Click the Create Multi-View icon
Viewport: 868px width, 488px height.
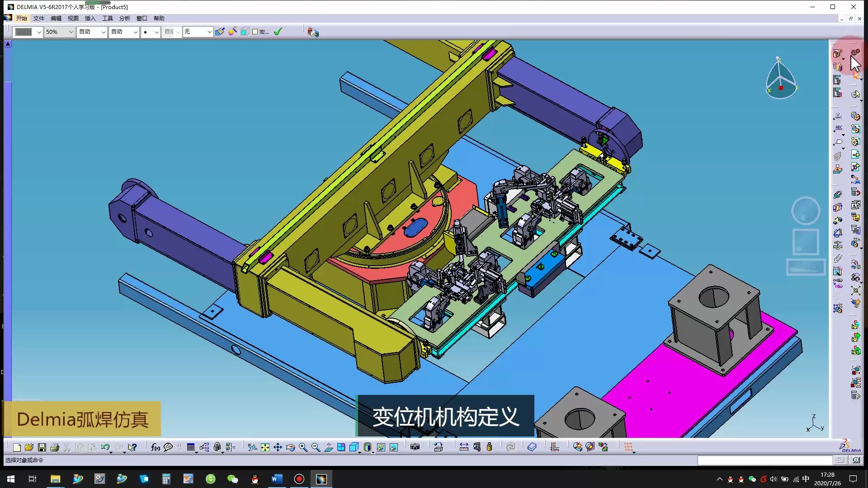pos(341,447)
